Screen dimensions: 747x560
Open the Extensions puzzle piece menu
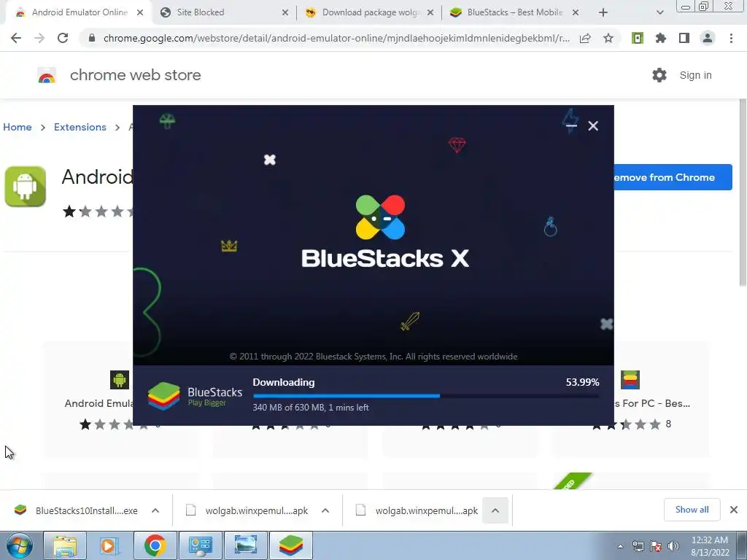661,38
